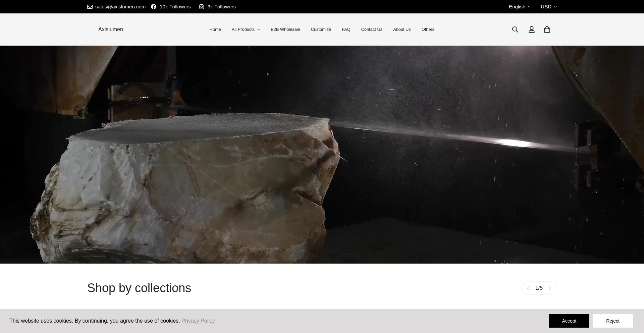Image resolution: width=644 pixels, height=333 pixels.
Task: Click the Facebook icon in top bar
Action: click(x=154, y=7)
